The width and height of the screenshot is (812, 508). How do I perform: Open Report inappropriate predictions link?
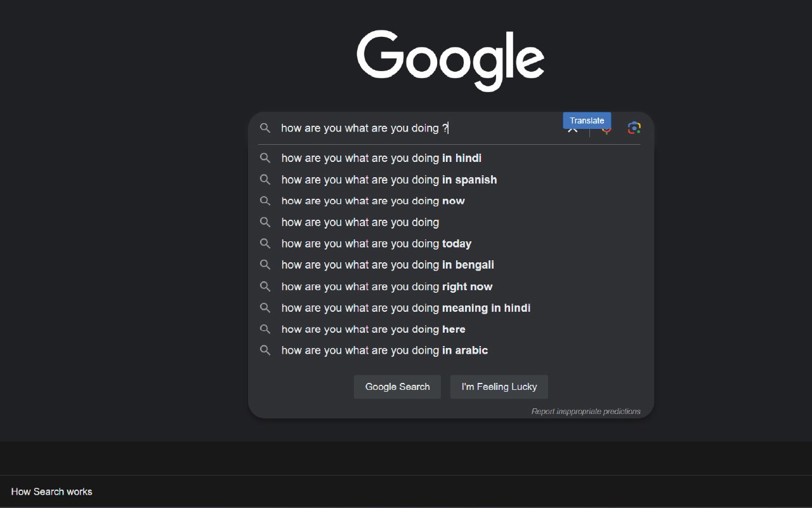(586, 411)
